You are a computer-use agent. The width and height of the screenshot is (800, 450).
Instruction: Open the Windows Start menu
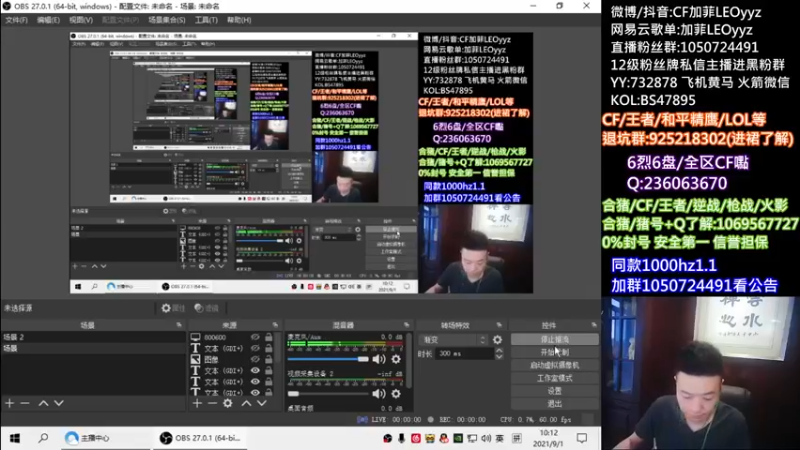point(15,438)
